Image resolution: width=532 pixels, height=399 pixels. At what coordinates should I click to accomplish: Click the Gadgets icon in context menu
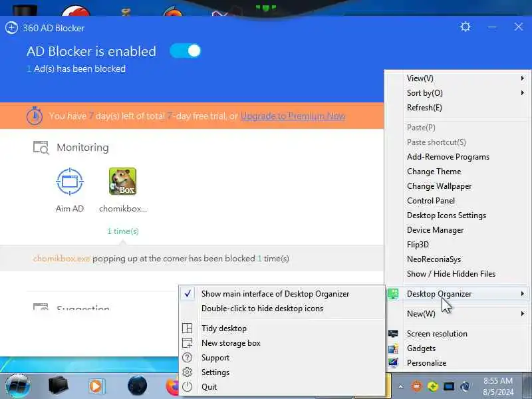[393, 348]
